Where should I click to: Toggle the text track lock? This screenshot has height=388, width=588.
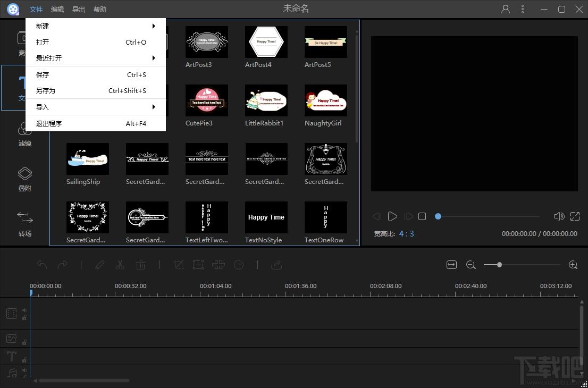(24, 360)
